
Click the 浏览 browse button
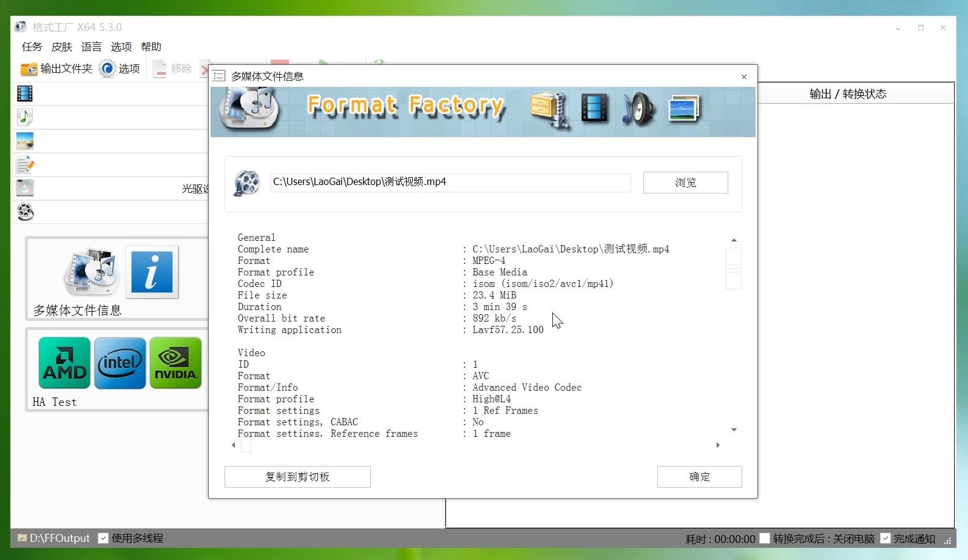[x=686, y=183]
